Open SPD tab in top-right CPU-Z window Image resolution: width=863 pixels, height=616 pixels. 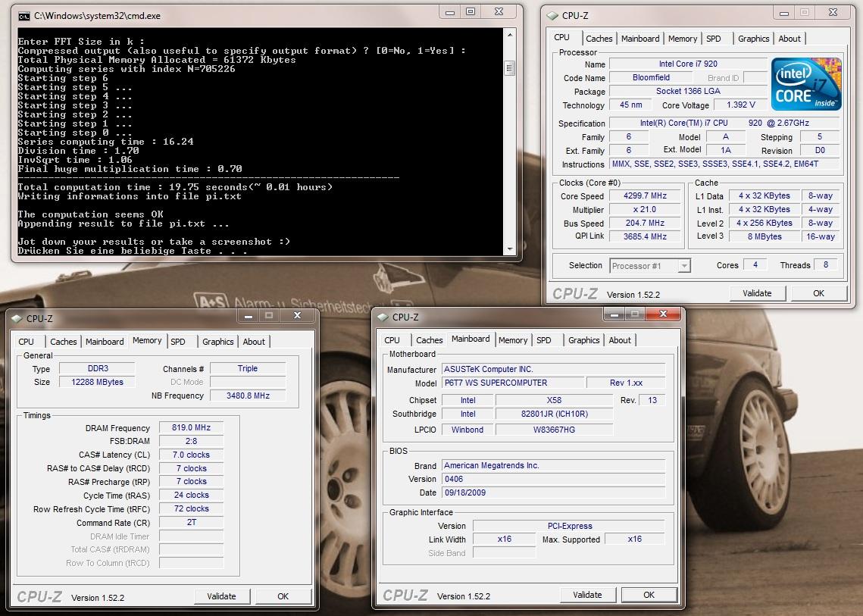(713, 39)
